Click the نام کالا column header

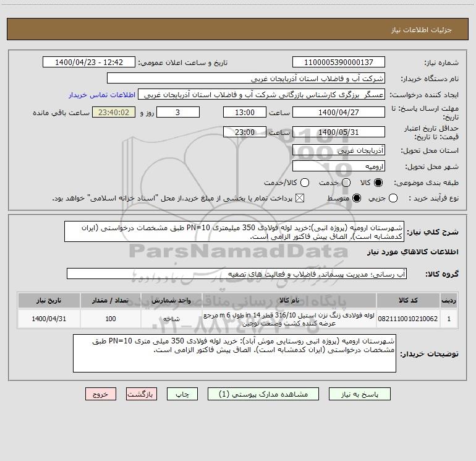(289, 300)
